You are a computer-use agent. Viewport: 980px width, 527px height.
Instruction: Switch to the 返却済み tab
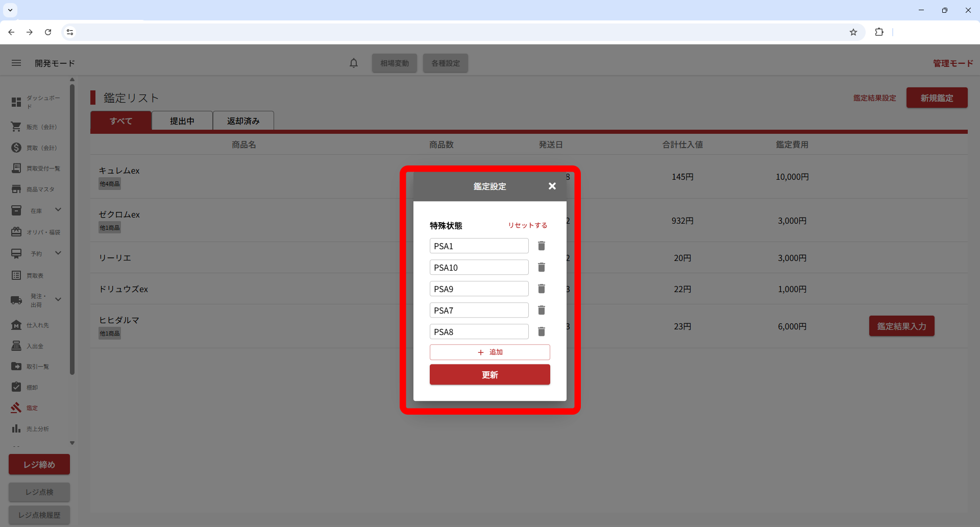243,121
